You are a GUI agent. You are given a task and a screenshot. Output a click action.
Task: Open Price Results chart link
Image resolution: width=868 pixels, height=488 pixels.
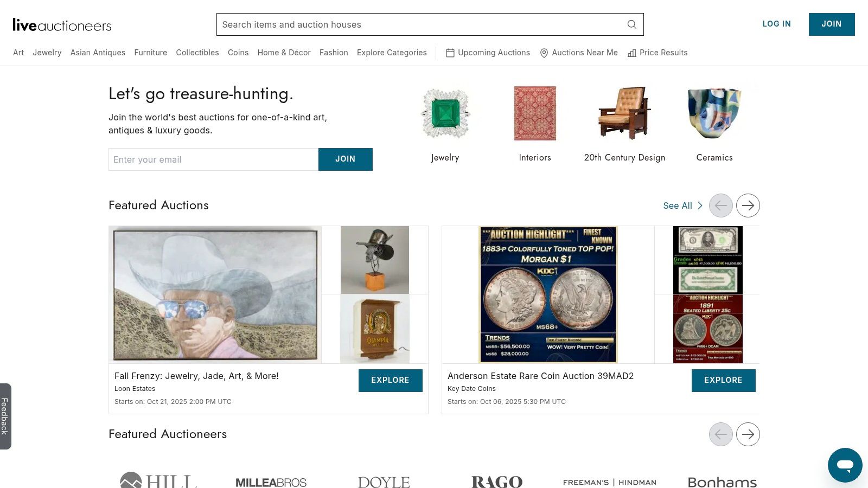pyautogui.click(x=658, y=53)
